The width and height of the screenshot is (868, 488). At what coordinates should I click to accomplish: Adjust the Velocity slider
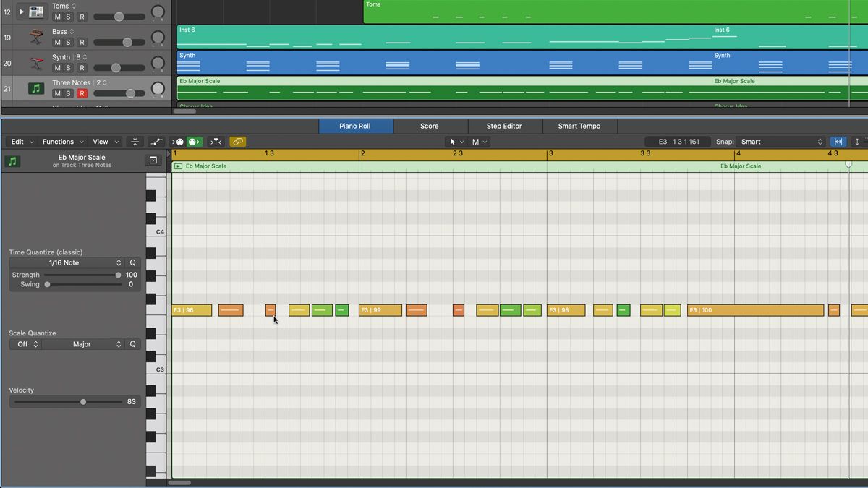[82, 401]
